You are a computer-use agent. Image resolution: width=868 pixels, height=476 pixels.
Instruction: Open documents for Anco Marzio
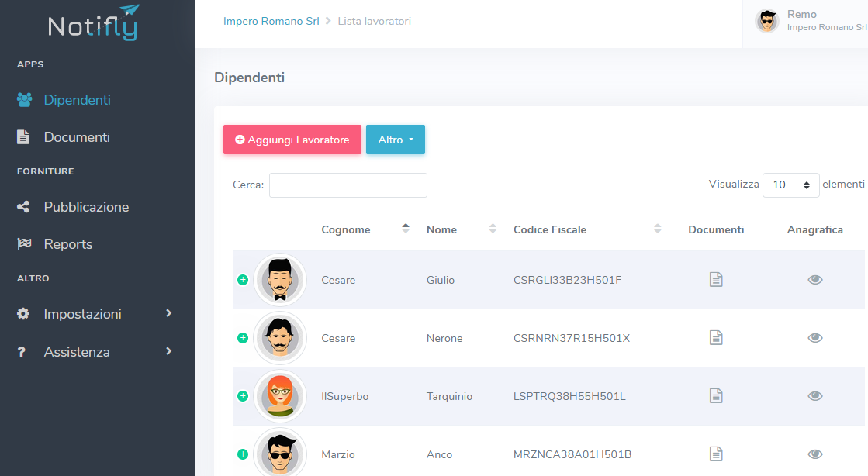click(716, 454)
